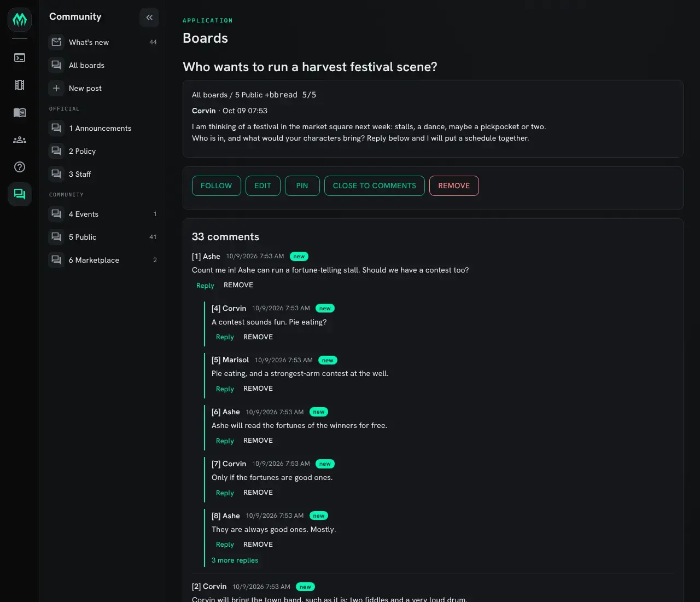Open the book wiki icon in rail

[x=20, y=112]
